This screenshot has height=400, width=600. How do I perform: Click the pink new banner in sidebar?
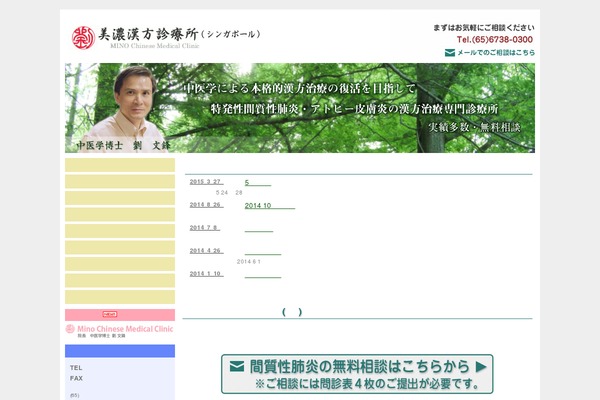120,315
